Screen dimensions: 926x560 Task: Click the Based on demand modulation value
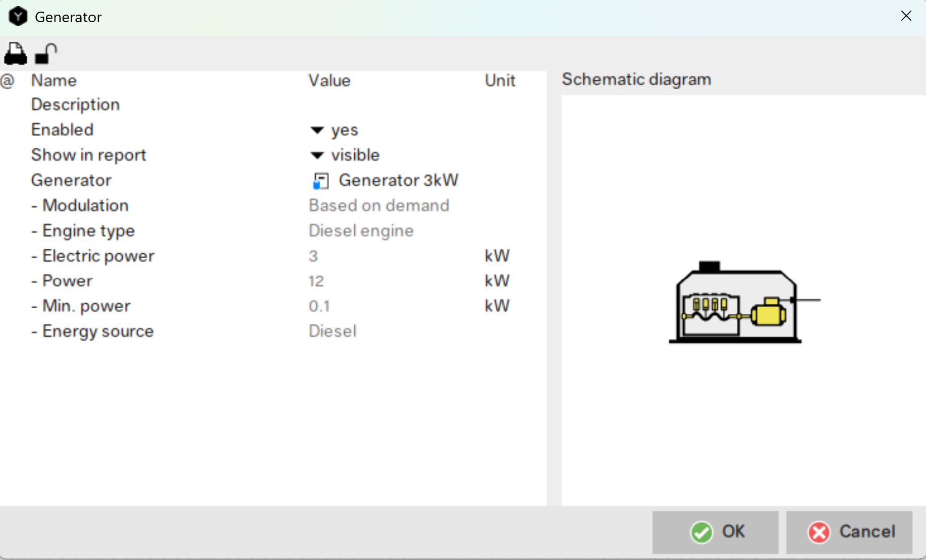pos(378,205)
